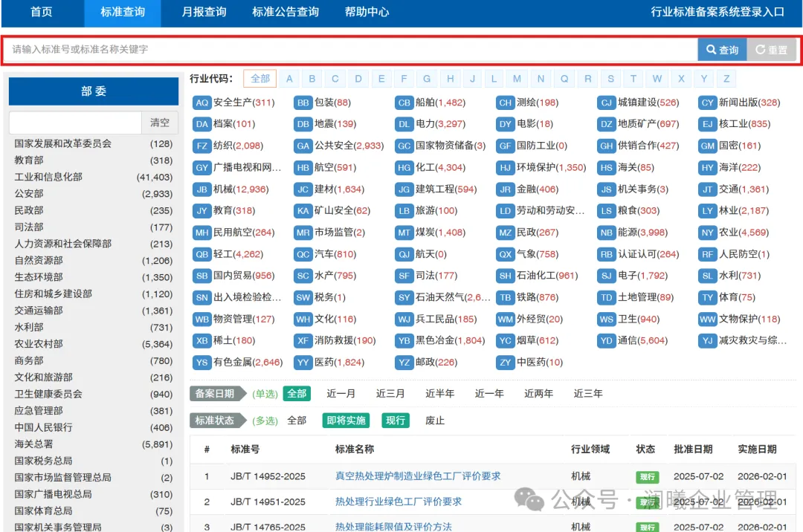Image resolution: width=803 pixels, height=532 pixels.
Task: Filter filing date to 近三月
Action: 390,393
